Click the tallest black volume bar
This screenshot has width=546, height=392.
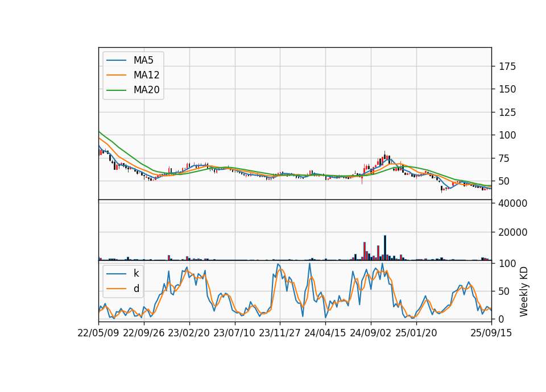click(x=385, y=248)
